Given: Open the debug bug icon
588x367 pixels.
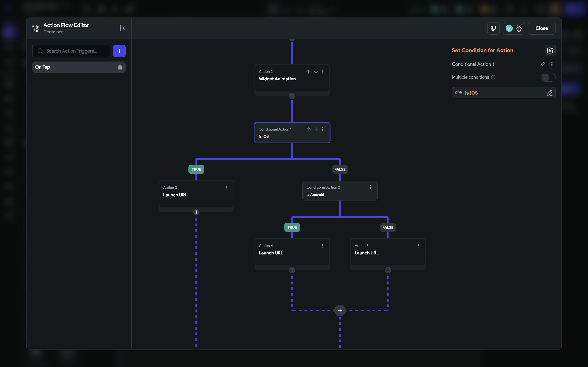Looking at the screenshot, I should pyautogui.click(x=519, y=28).
